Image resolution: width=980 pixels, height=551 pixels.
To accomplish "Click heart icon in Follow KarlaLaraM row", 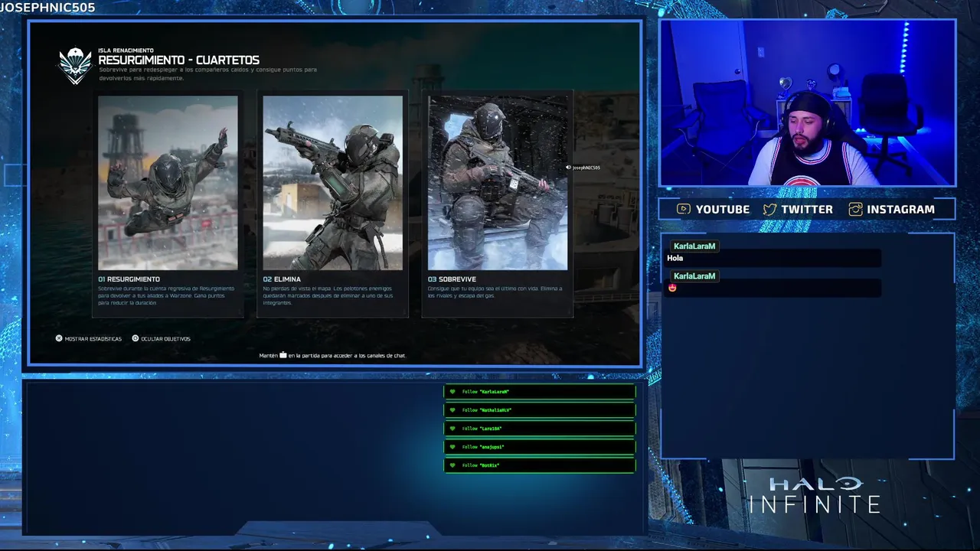I will (452, 392).
